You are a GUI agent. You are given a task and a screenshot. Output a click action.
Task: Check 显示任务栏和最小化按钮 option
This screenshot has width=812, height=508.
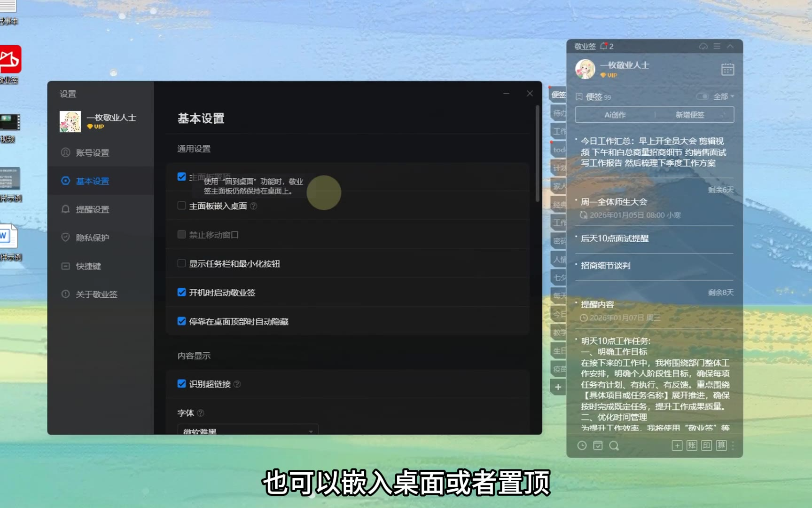(x=181, y=263)
